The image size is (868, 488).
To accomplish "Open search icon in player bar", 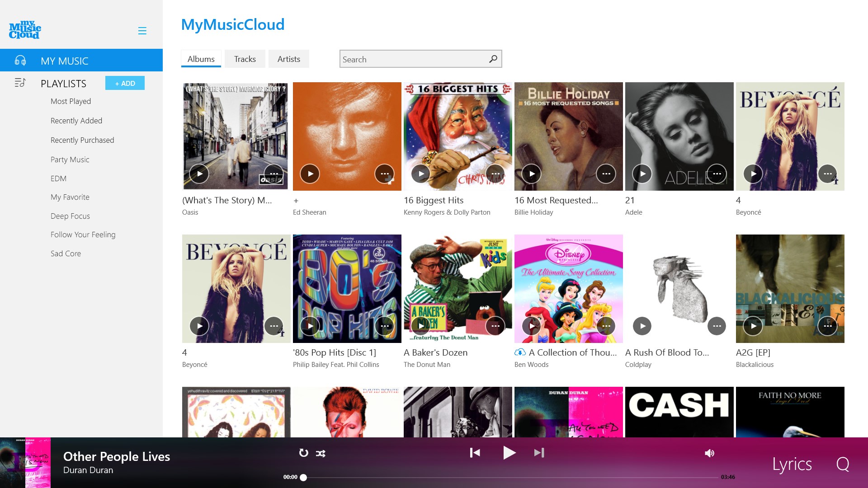I will click(843, 464).
